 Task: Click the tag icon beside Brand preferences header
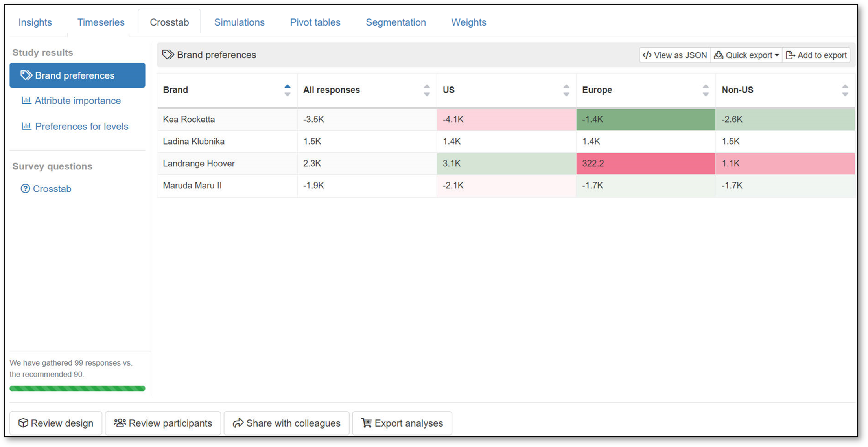(x=168, y=55)
